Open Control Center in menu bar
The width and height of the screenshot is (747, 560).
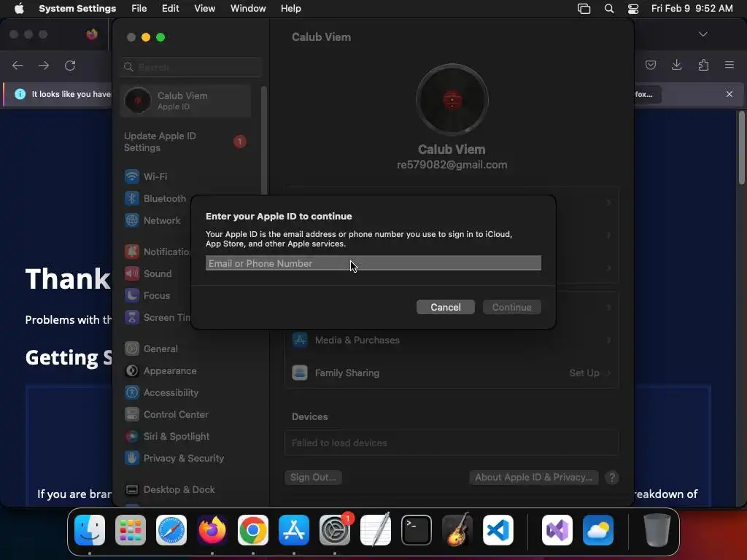tap(633, 8)
